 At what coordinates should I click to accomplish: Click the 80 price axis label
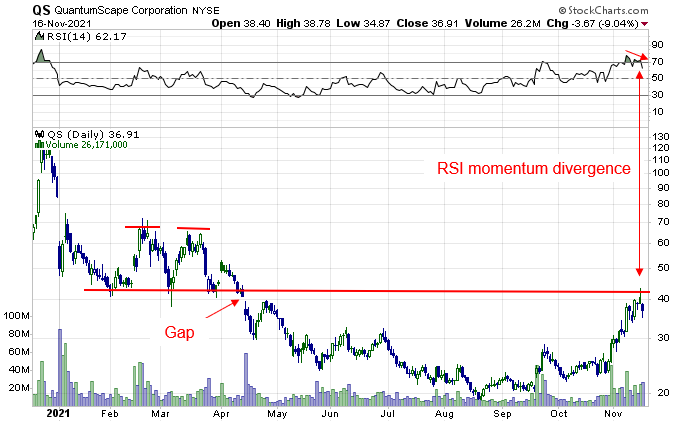coord(663,204)
